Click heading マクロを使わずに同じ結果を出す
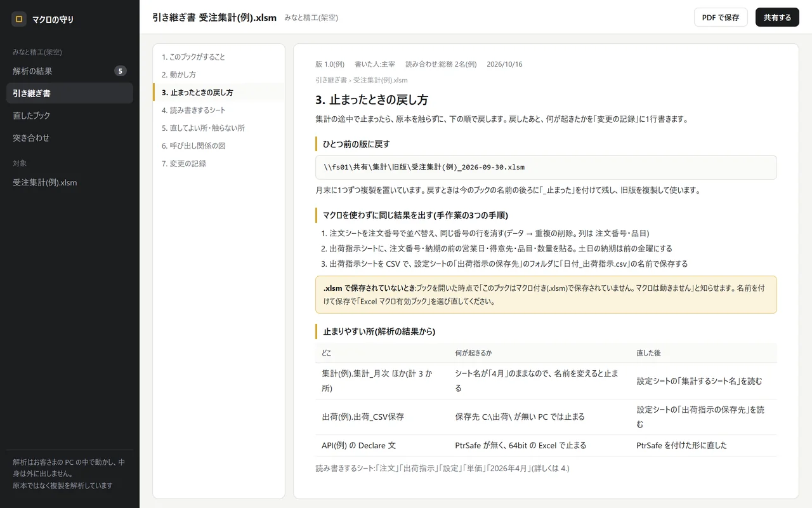 coord(416,215)
